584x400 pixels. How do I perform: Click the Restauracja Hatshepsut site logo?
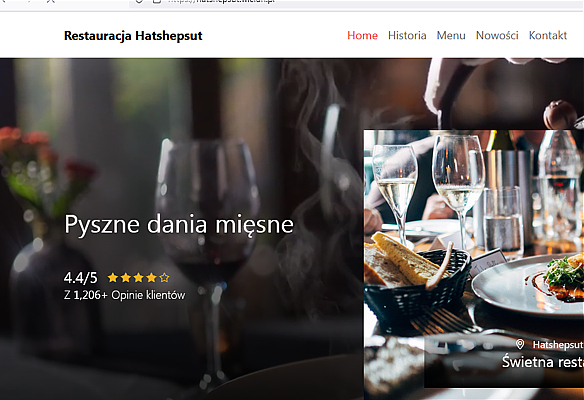[x=133, y=36]
